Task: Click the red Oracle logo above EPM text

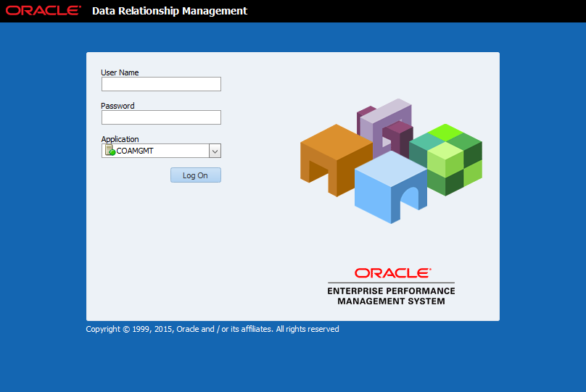Action: [x=392, y=273]
